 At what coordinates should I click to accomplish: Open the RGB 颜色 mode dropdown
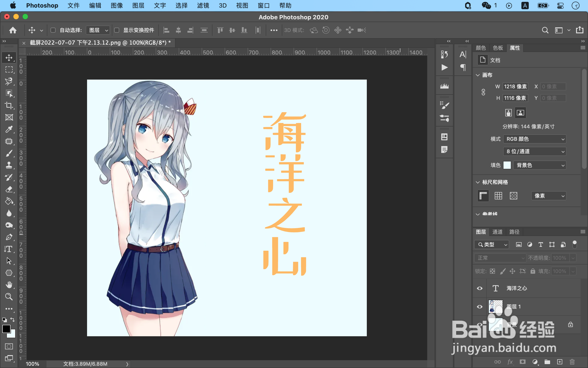(534, 139)
